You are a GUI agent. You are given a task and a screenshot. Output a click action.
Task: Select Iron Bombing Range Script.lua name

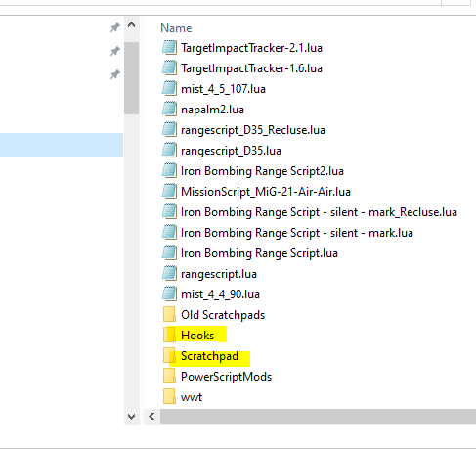click(259, 253)
